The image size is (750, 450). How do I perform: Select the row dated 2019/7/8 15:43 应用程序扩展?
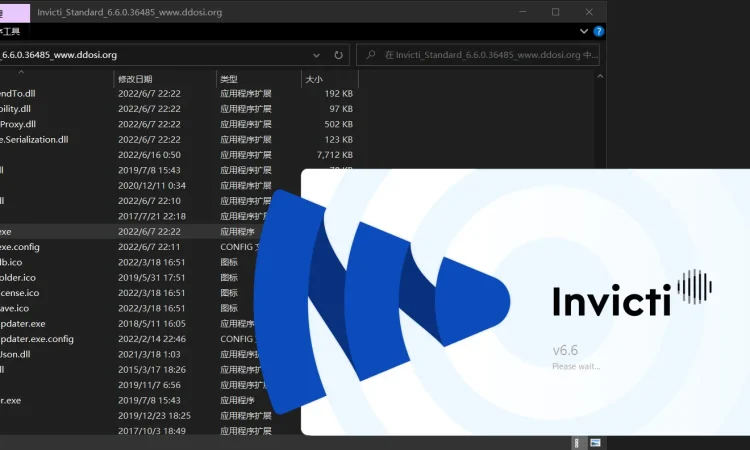tap(150, 170)
